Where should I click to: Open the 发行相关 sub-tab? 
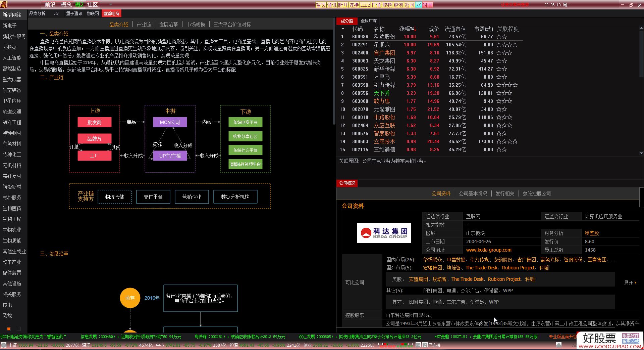505,193
